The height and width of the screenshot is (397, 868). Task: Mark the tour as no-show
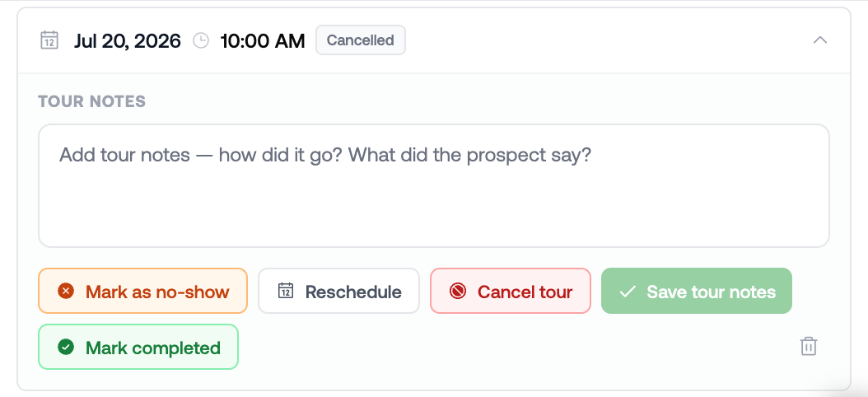[142, 291]
